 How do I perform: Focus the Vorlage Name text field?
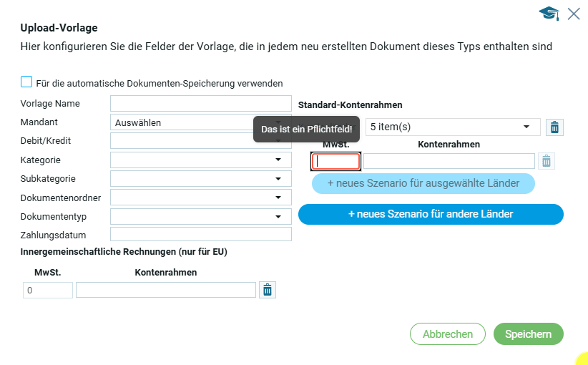[201, 104]
